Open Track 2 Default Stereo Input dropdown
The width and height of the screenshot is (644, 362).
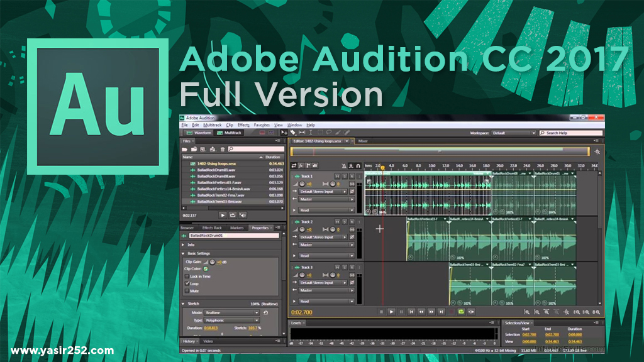click(x=323, y=237)
